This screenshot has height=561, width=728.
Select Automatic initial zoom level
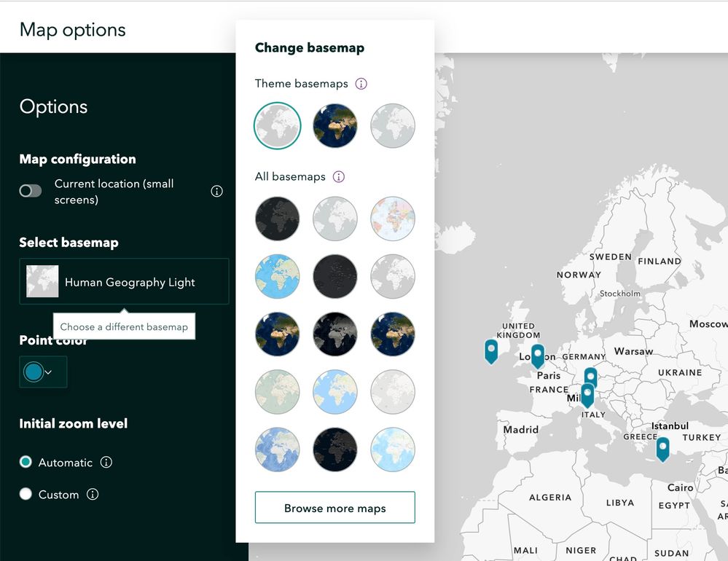(26, 462)
